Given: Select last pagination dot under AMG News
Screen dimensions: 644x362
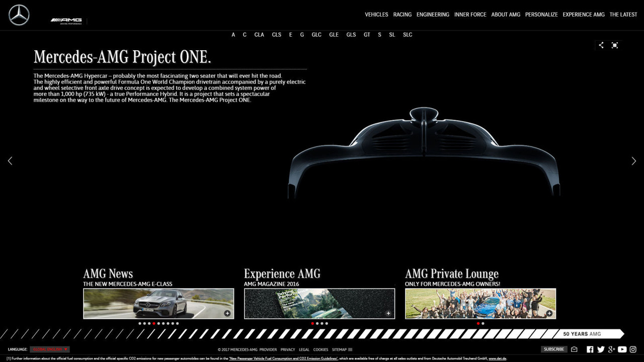Looking at the screenshot, I should (177, 324).
